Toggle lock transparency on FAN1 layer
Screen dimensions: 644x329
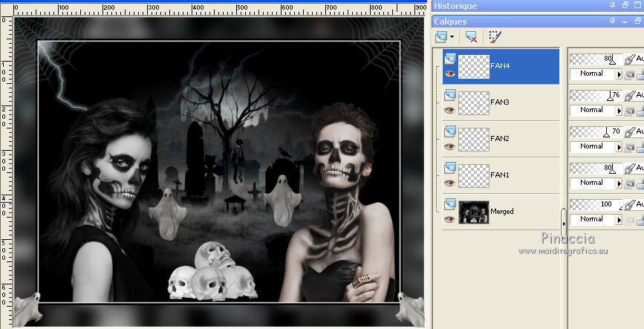coord(629,183)
